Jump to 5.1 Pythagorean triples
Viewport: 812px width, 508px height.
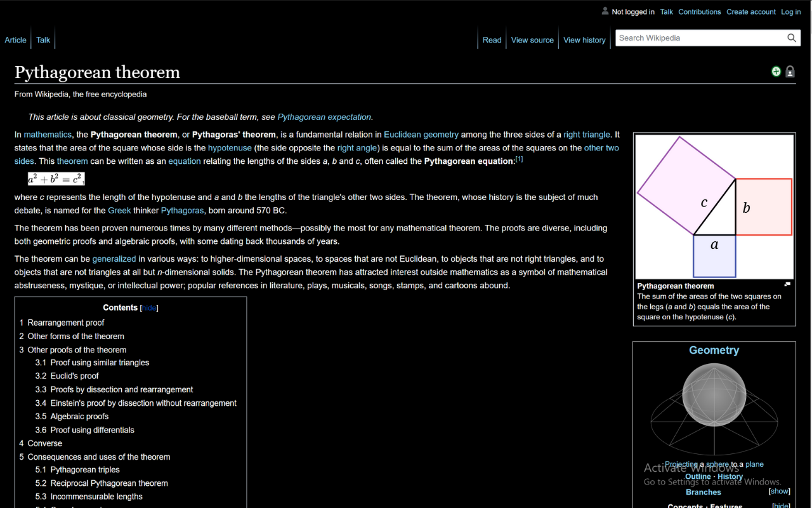[x=77, y=470]
